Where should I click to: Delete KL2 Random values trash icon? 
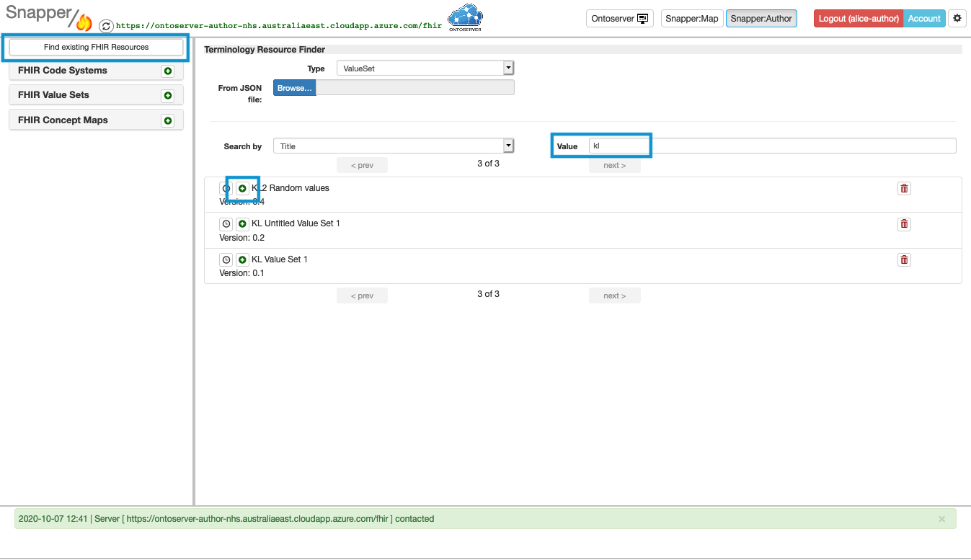904,188
